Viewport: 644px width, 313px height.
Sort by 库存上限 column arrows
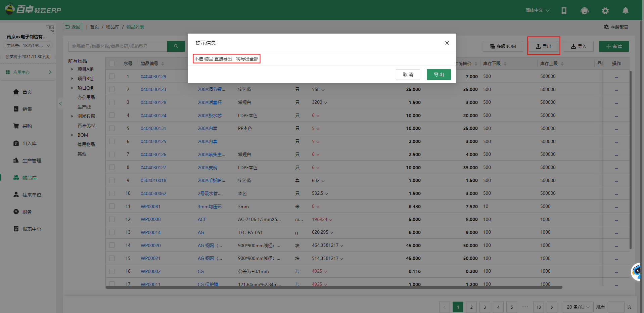click(562, 63)
